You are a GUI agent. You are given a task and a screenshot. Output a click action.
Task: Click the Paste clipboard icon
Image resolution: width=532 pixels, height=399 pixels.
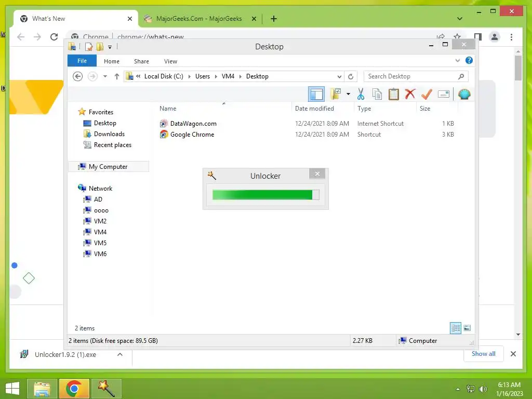point(394,94)
